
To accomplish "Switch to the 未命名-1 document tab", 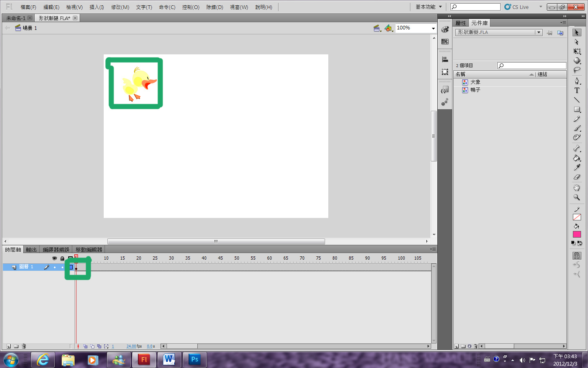I will 16,18.
